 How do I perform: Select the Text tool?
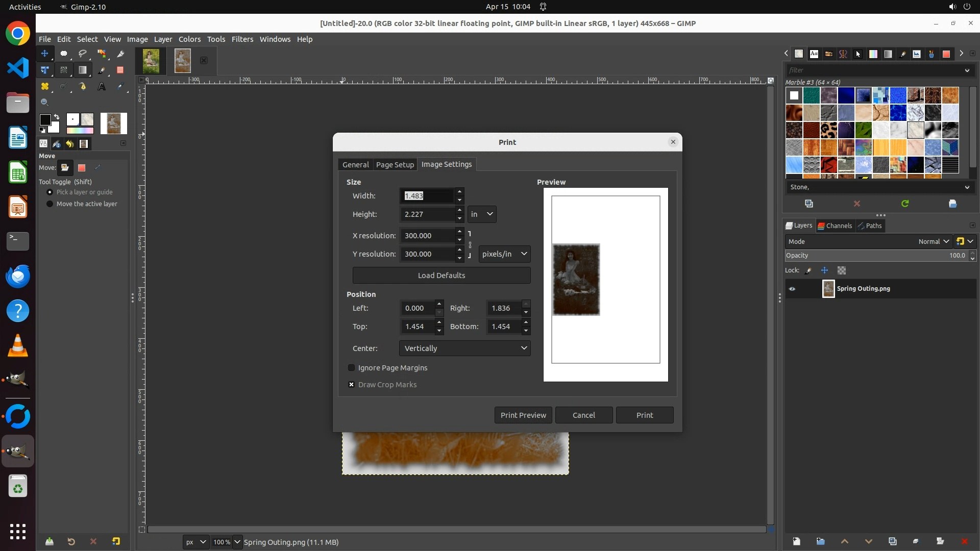pos(102,87)
